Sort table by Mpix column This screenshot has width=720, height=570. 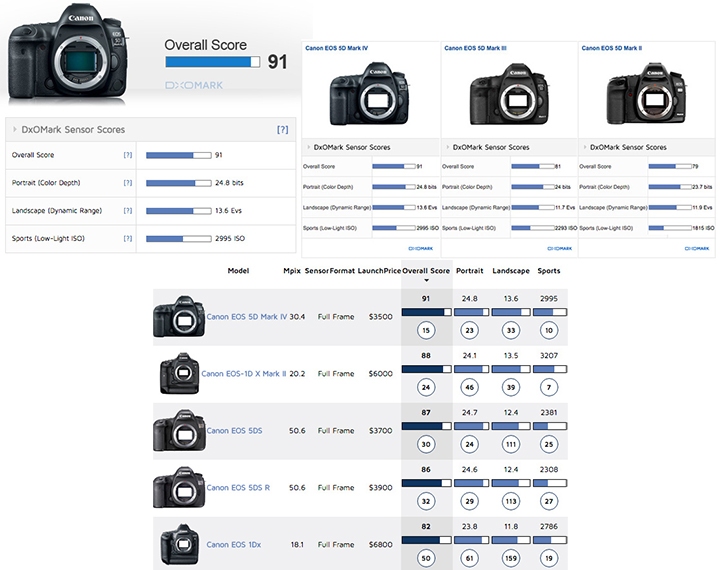292,271
